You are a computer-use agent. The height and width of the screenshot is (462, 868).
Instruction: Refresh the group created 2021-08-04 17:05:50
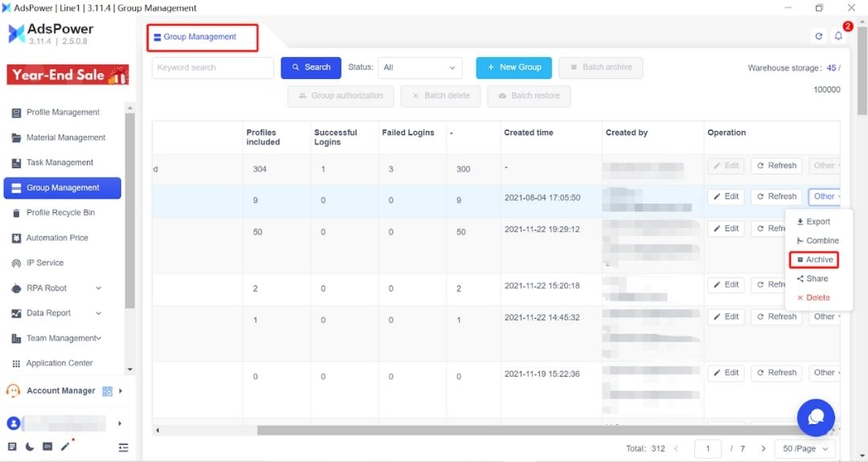[x=776, y=197]
